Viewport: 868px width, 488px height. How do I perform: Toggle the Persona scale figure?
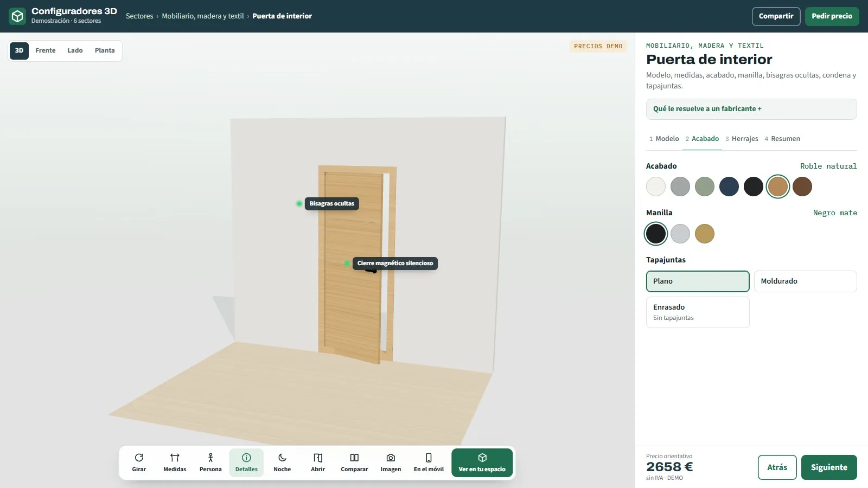(x=210, y=463)
